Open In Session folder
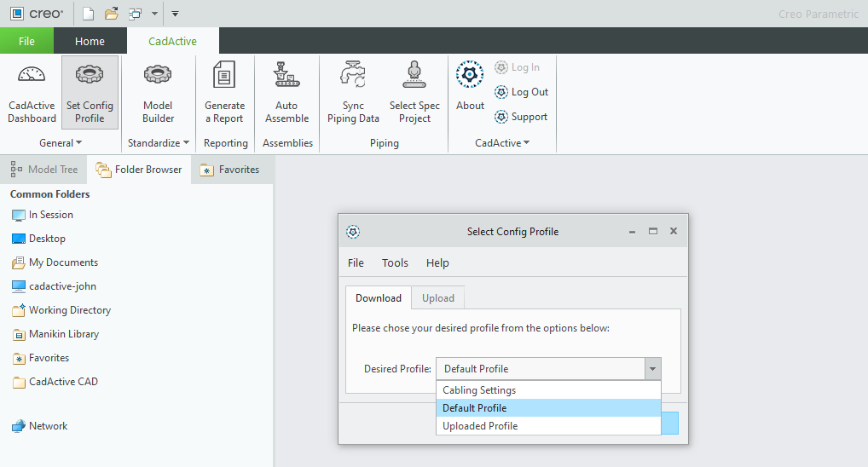Viewport: 868px width, 467px height. [x=42, y=215]
